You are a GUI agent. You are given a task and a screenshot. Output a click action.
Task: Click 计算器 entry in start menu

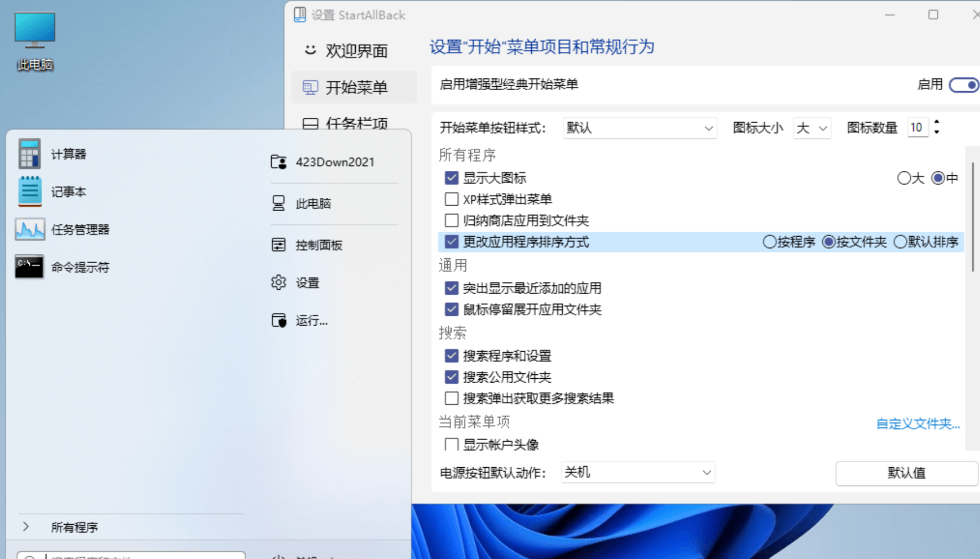coord(69,154)
